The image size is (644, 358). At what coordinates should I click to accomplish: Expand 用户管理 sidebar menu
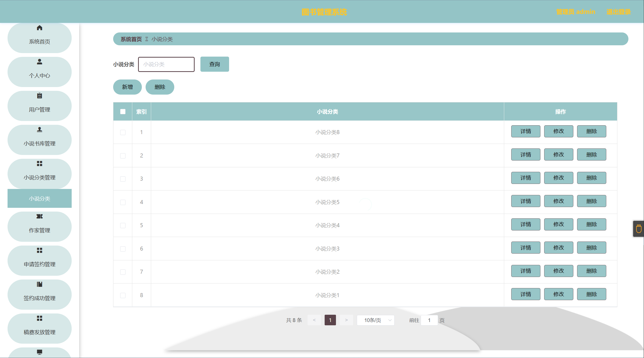[39, 106]
